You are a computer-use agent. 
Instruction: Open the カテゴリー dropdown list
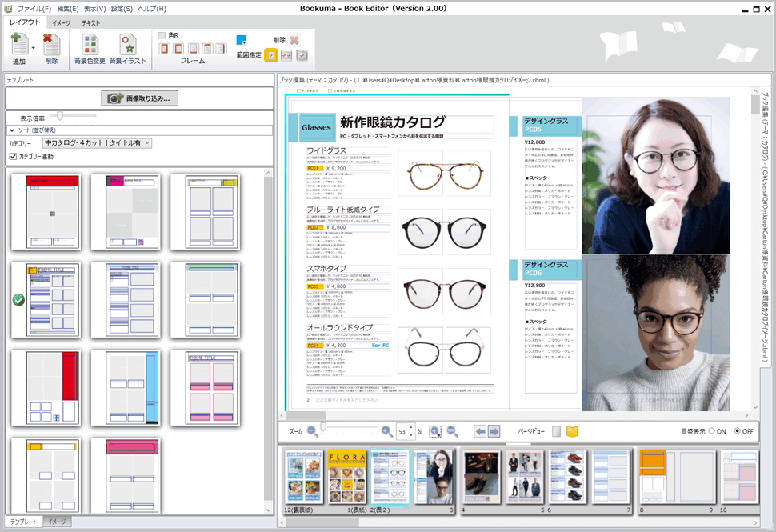click(147, 143)
